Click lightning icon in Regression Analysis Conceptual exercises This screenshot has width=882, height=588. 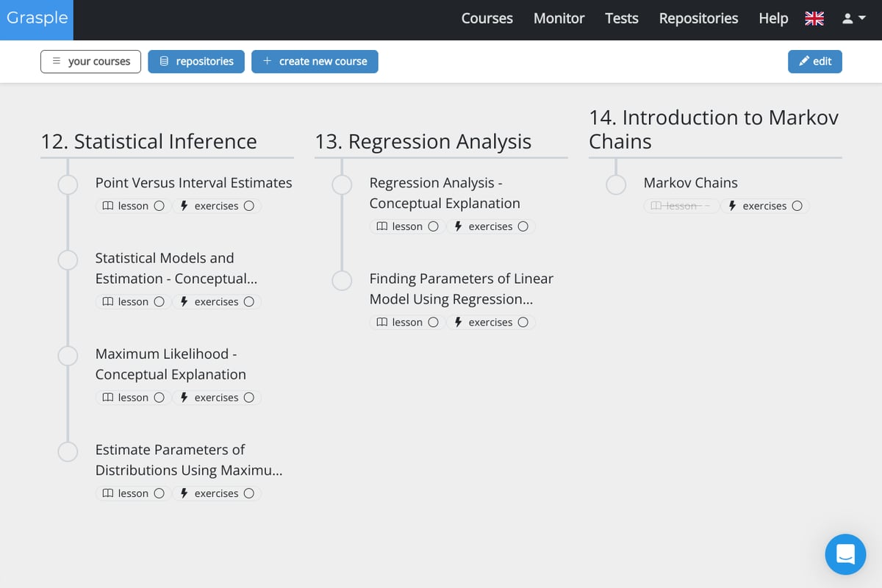[458, 226]
